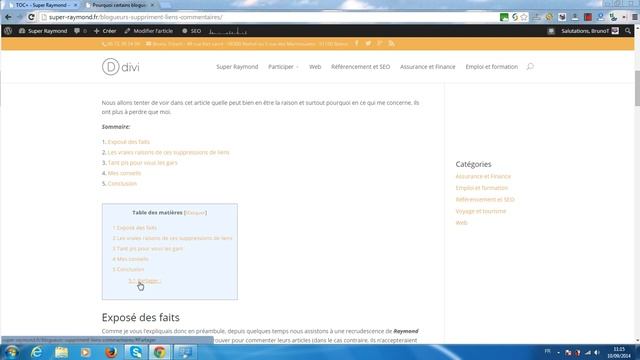The height and width of the screenshot is (360, 640).
Task: Click Sommaire link 'Tant pis pour vous les gars'
Action: pos(142,162)
